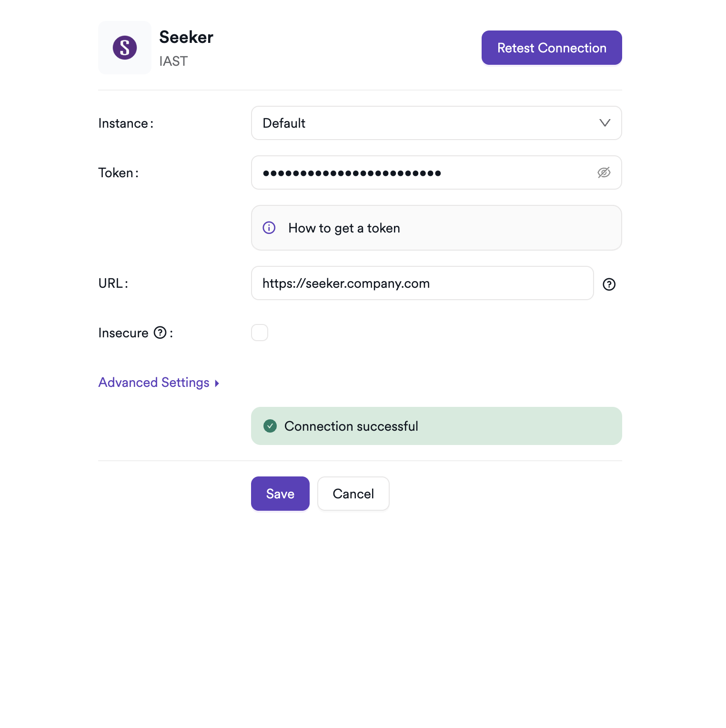
Task: Open the "How to get a token" help
Action: (344, 228)
